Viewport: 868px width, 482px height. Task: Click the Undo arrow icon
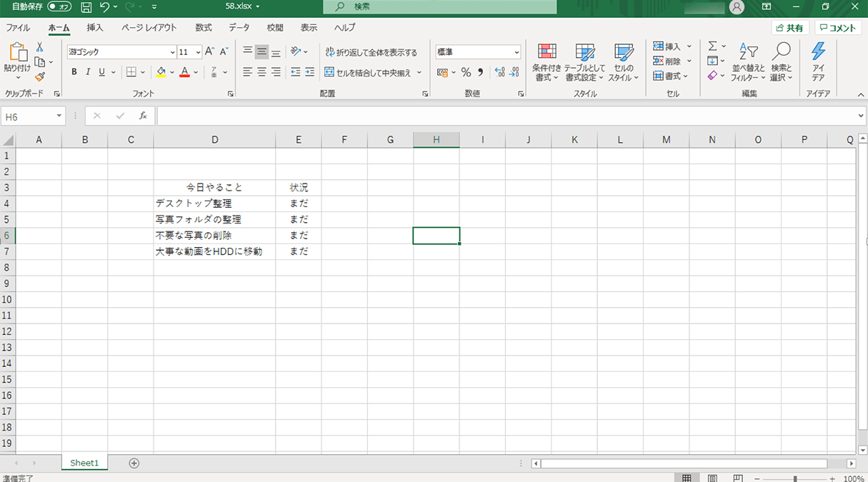104,7
